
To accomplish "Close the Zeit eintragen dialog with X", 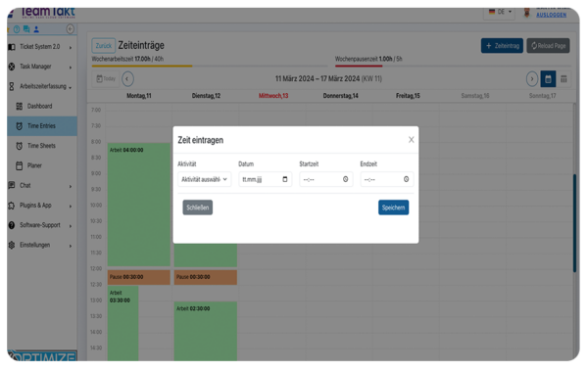I will click(412, 140).
